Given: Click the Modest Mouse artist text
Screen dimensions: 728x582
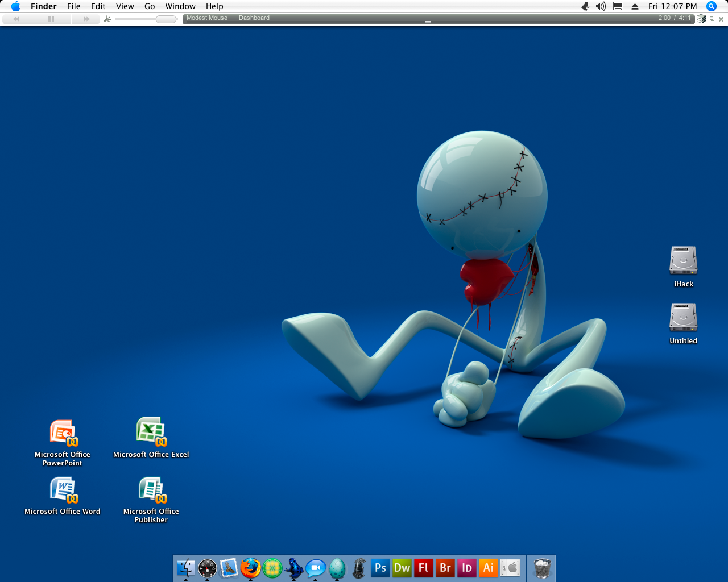Looking at the screenshot, I should [207, 18].
